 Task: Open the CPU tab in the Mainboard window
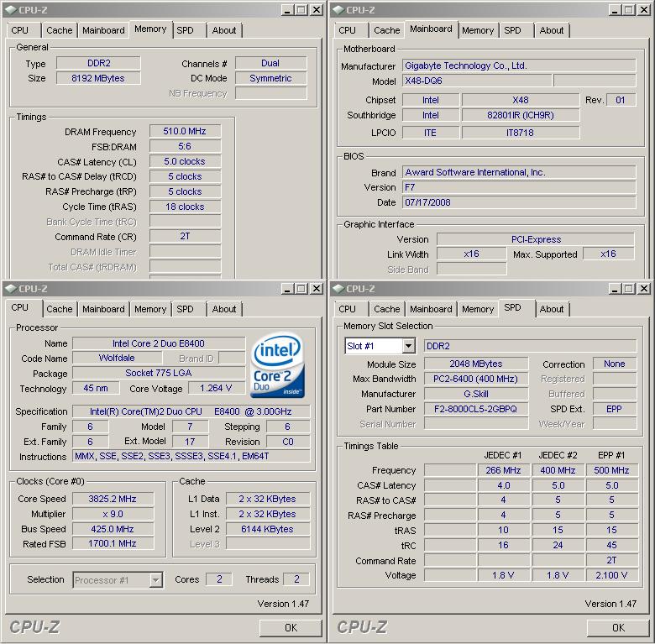pyautogui.click(x=348, y=30)
